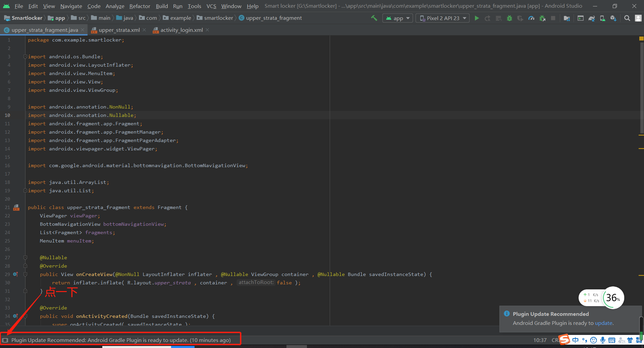
Task: Click the editor vertical scrollbar
Action: tap(642, 87)
